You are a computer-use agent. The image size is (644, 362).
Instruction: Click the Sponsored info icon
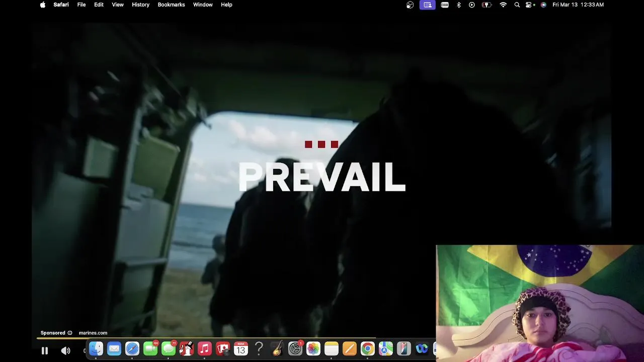[70, 333]
